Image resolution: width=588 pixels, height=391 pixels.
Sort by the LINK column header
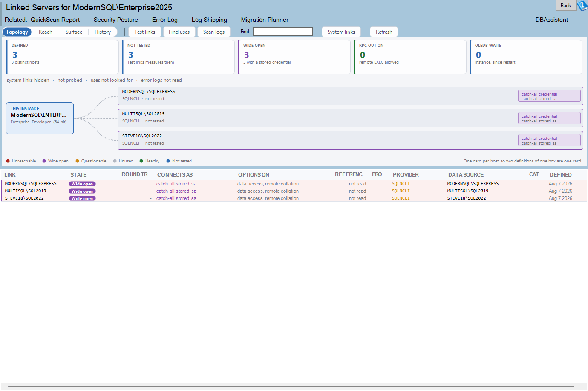(x=10, y=175)
